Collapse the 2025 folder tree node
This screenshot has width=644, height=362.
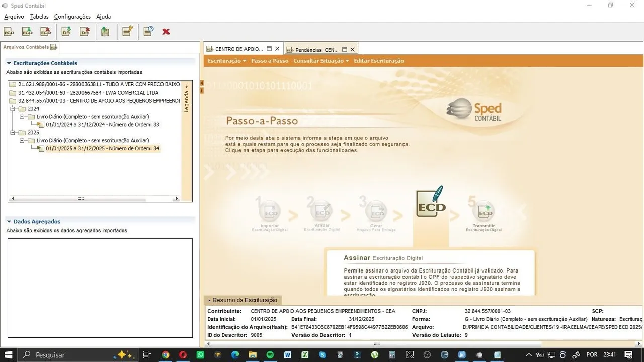pyautogui.click(x=13, y=133)
